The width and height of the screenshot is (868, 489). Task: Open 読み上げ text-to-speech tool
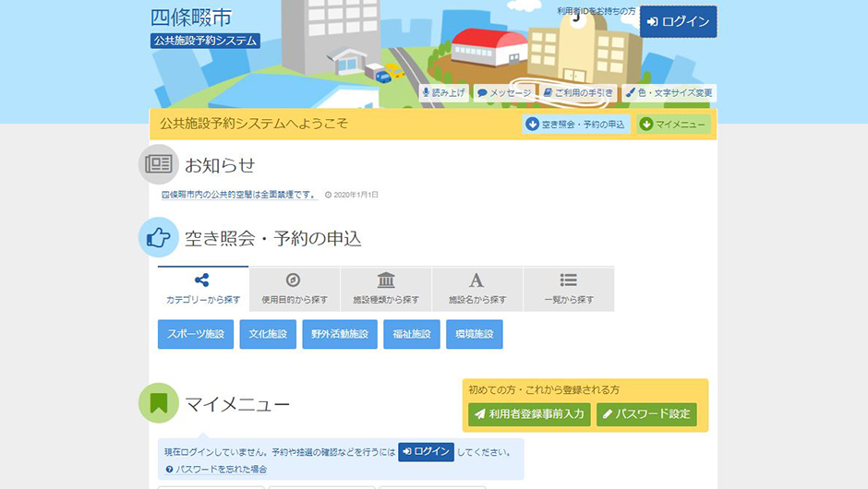pyautogui.click(x=444, y=93)
